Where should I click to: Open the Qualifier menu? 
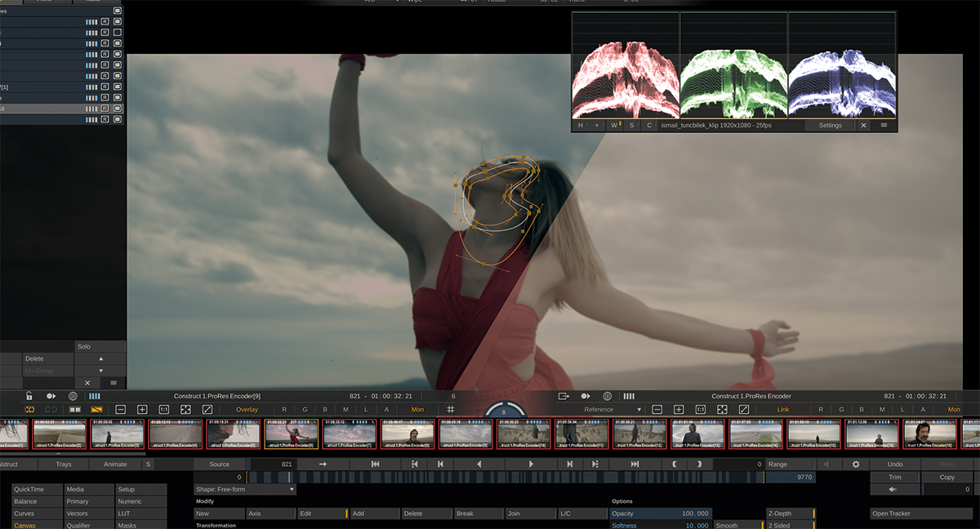coord(89,526)
